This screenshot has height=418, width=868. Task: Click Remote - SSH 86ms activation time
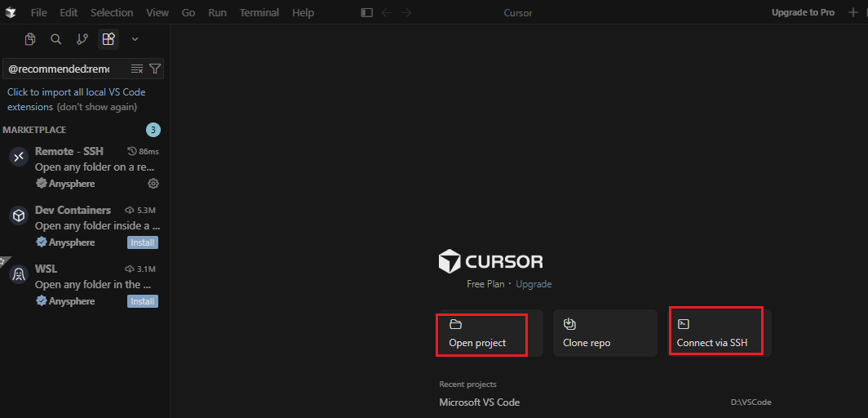[144, 151]
